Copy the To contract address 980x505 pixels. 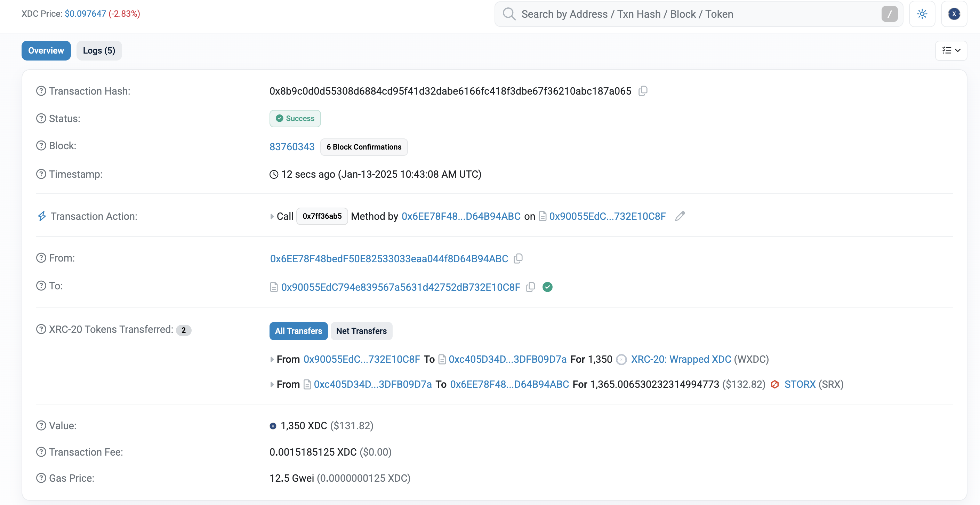pos(531,287)
